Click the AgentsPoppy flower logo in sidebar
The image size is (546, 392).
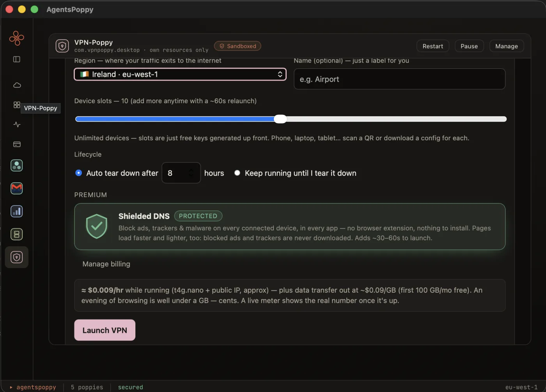tap(16, 38)
